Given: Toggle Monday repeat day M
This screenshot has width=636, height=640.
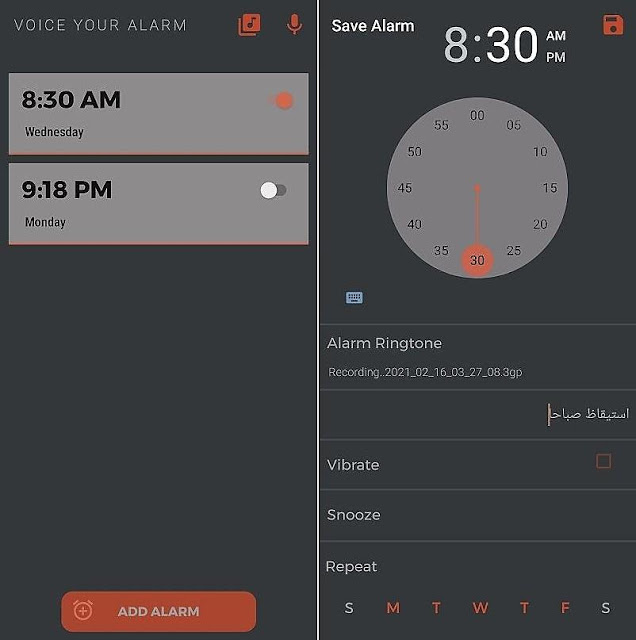Looking at the screenshot, I should [x=393, y=608].
